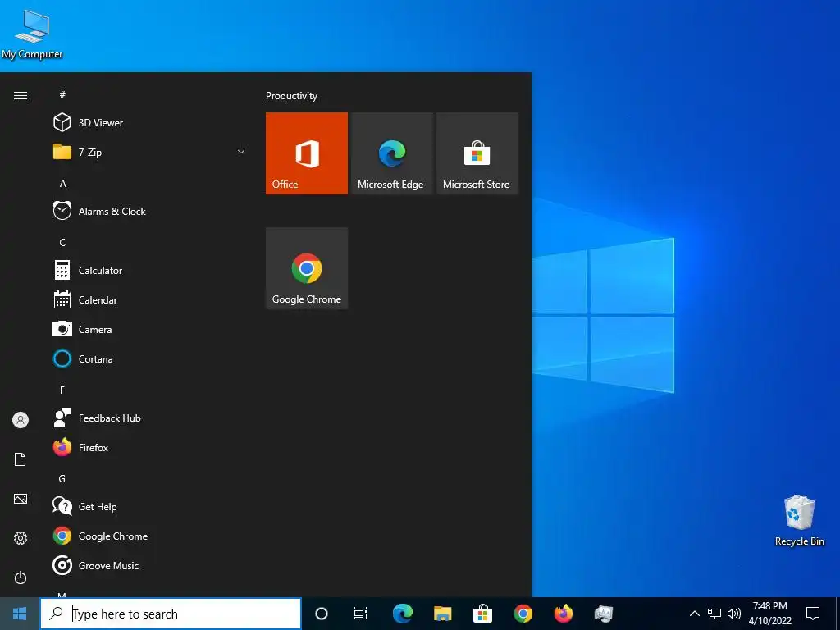Jump to letter G section header
Viewport: 840px width, 630px height.
62,478
